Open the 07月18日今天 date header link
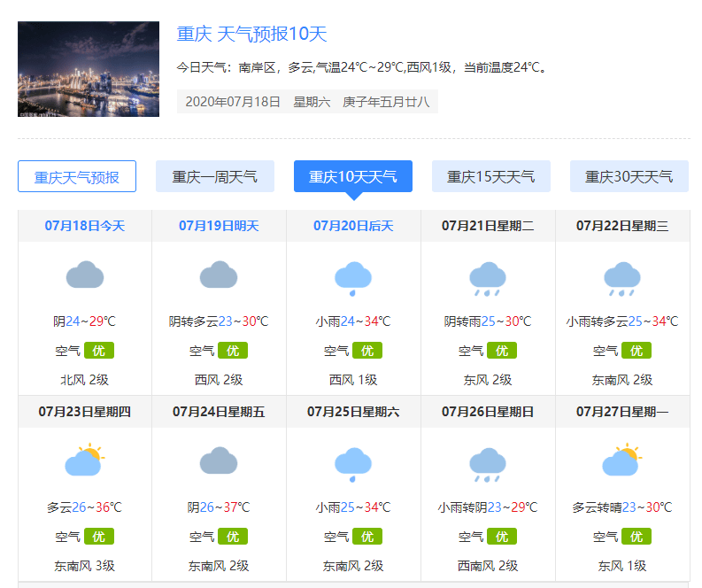 click(85, 226)
